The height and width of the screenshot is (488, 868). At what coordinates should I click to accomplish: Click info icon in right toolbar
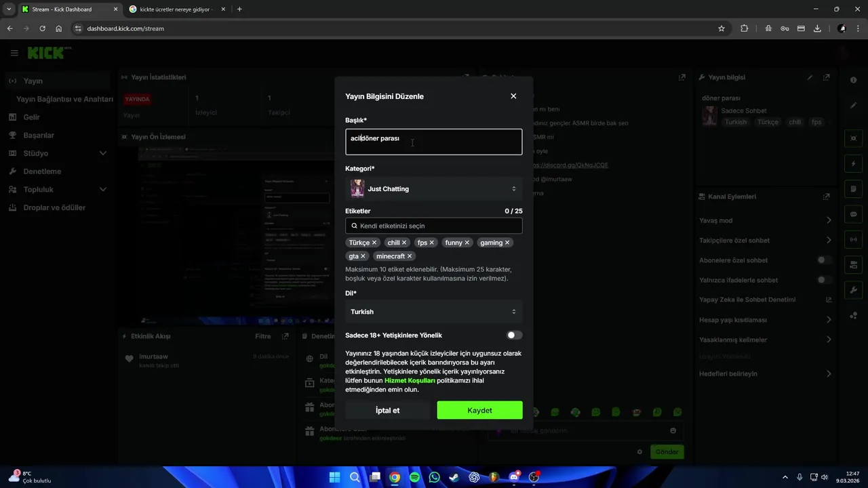(x=853, y=81)
